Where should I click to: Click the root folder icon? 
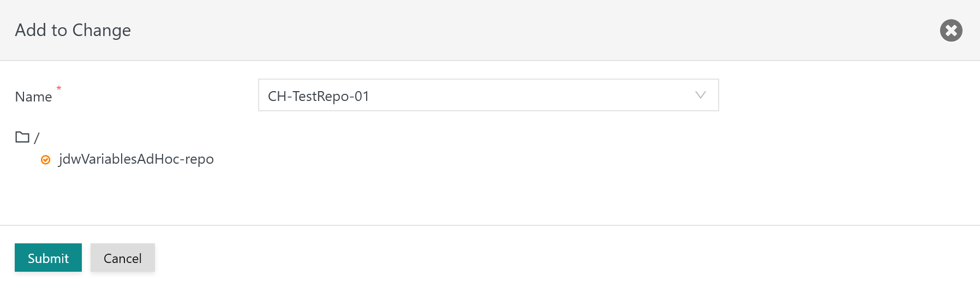click(x=22, y=137)
